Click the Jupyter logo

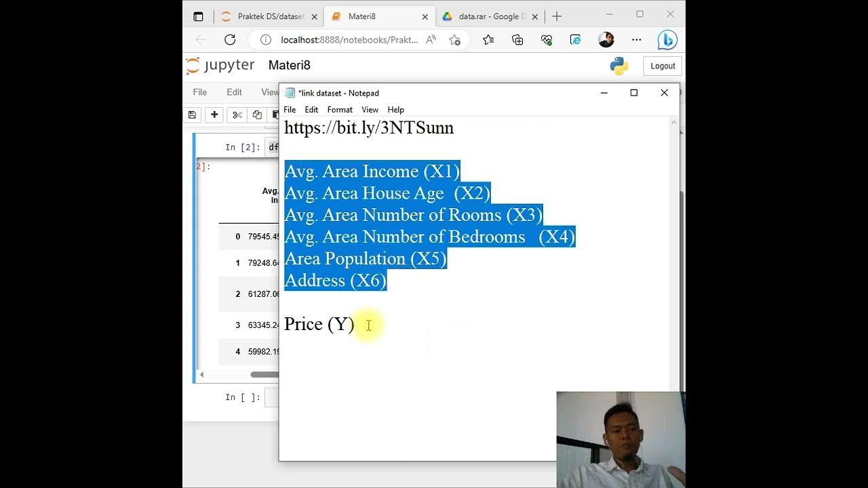point(220,65)
